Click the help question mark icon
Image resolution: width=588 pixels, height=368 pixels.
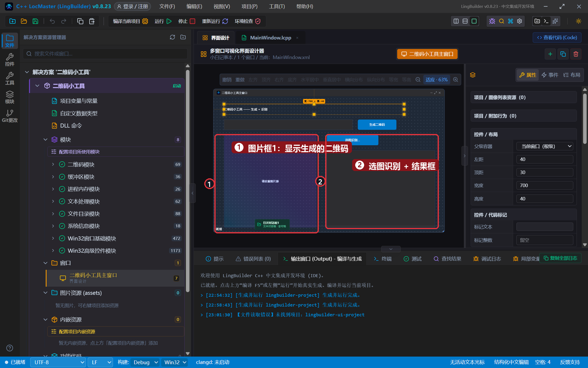click(x=9, y=348)
